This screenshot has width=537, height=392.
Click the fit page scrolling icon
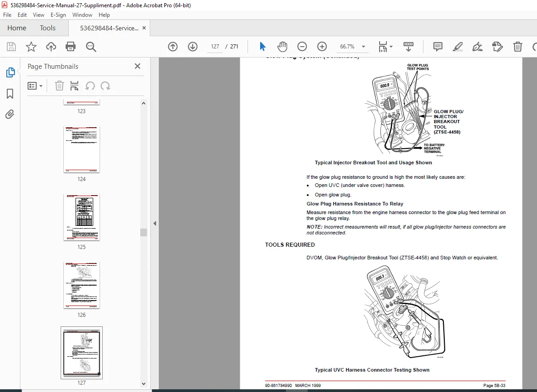click(383, 47)
